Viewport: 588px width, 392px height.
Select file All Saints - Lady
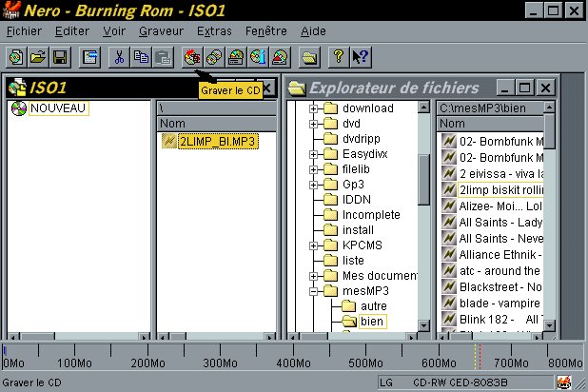click(x=501, y=223)
